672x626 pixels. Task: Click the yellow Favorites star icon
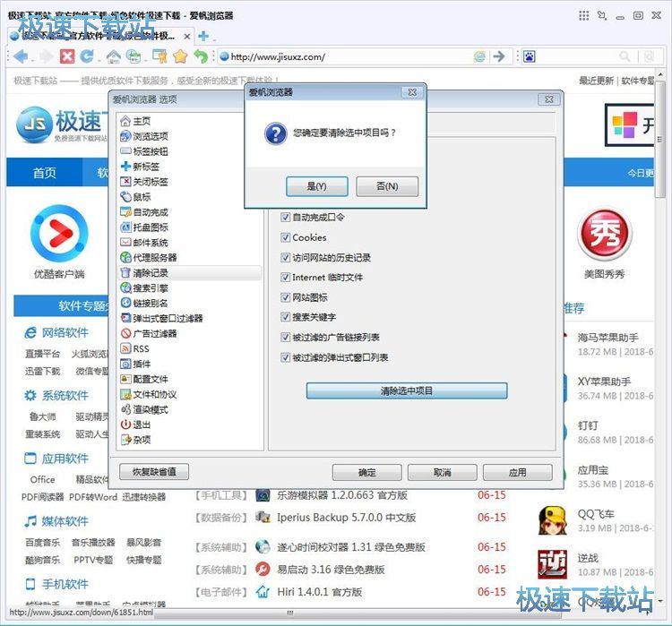click(180, 56)
